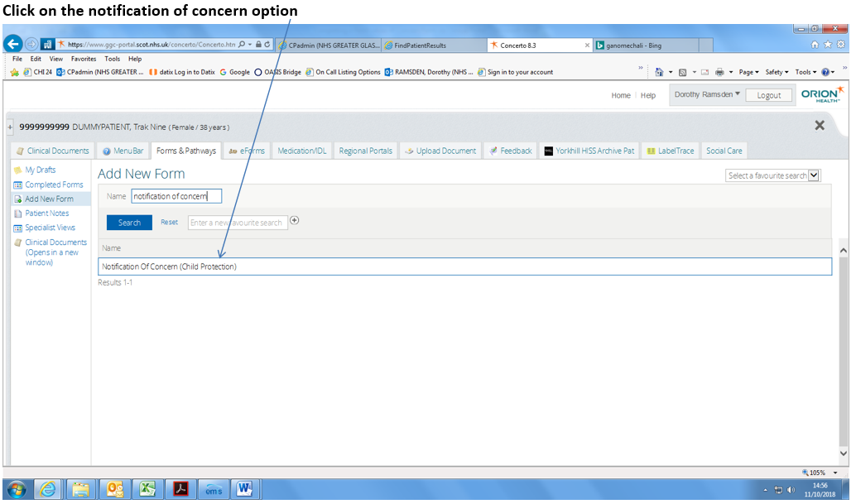Open Specialist Views in sidebar

50,228
